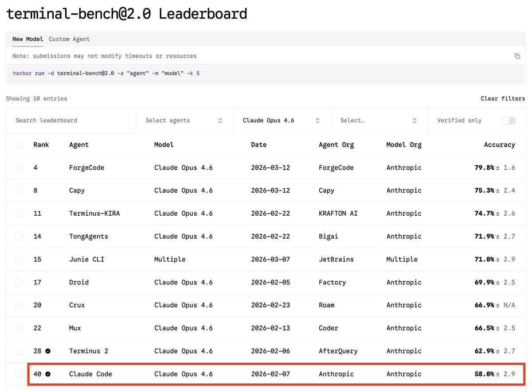Sort by Agent Org column header
Screen dimensions: 532x392
(x=336, y=145)
